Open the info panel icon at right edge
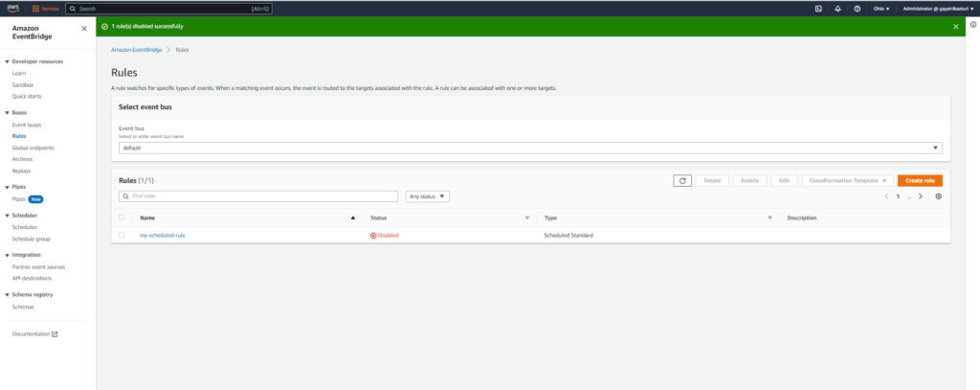 point(973,24)
